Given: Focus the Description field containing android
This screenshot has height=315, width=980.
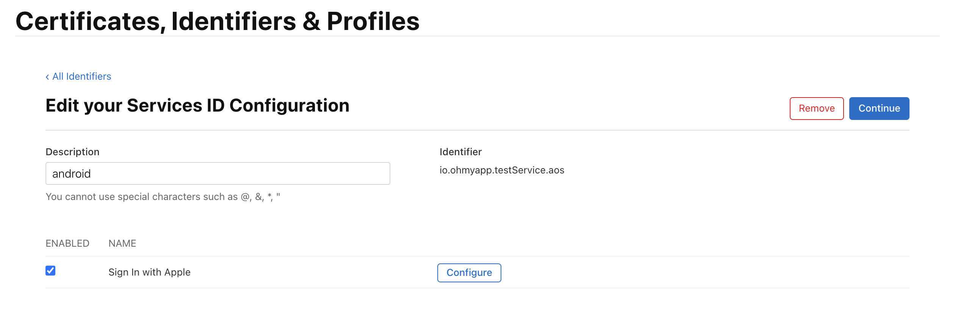Looking at the screenshot, I should coord(218,174).
